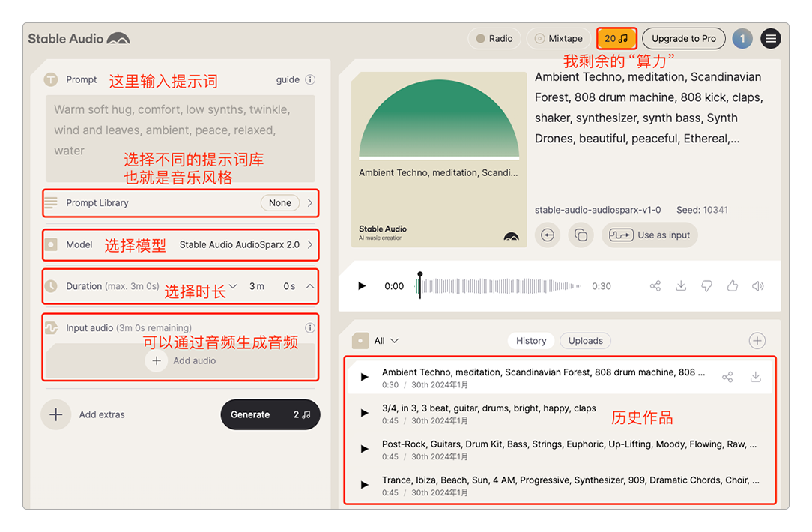Click the 20 credits button
Viewport: 812px width, 532px height.
[616, 39]
